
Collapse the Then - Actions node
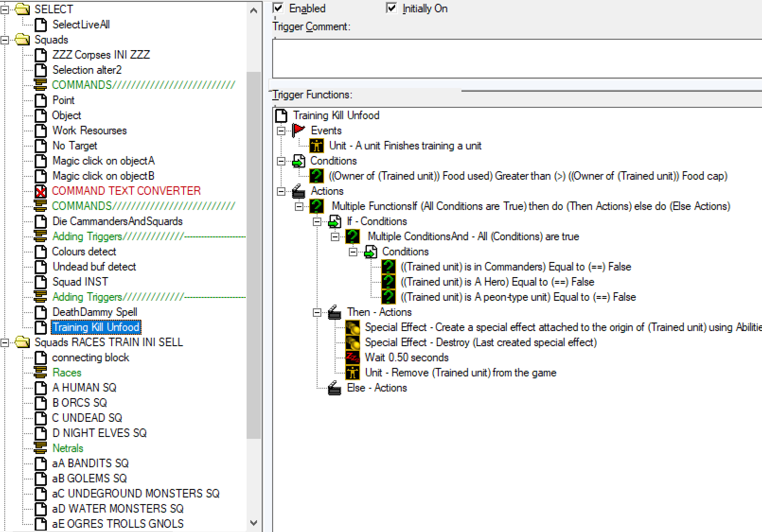[x=317, y=312]
